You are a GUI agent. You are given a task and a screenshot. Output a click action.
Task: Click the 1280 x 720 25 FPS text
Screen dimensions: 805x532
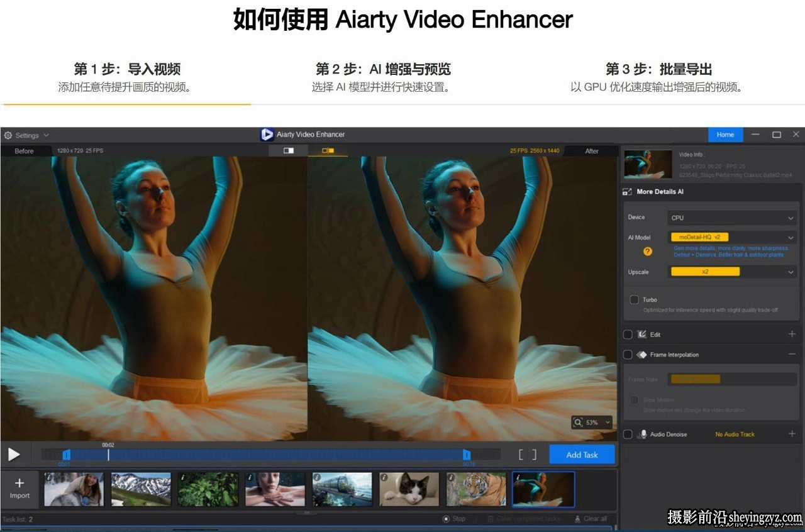pos(80,151)
